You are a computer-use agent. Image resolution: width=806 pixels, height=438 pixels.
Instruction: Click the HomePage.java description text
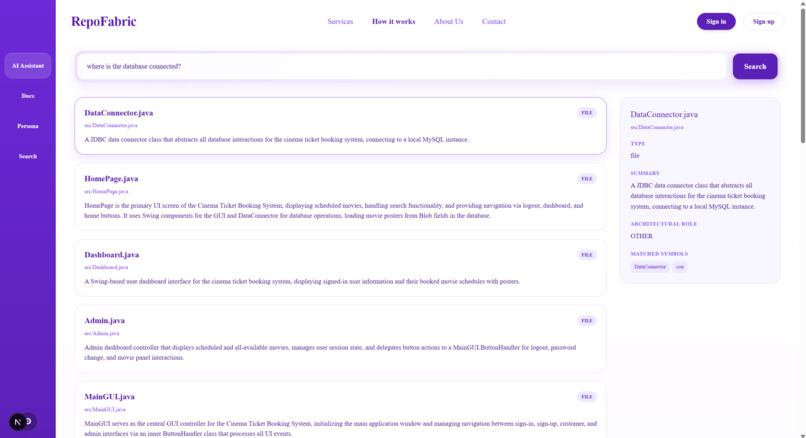click(334, 211)
